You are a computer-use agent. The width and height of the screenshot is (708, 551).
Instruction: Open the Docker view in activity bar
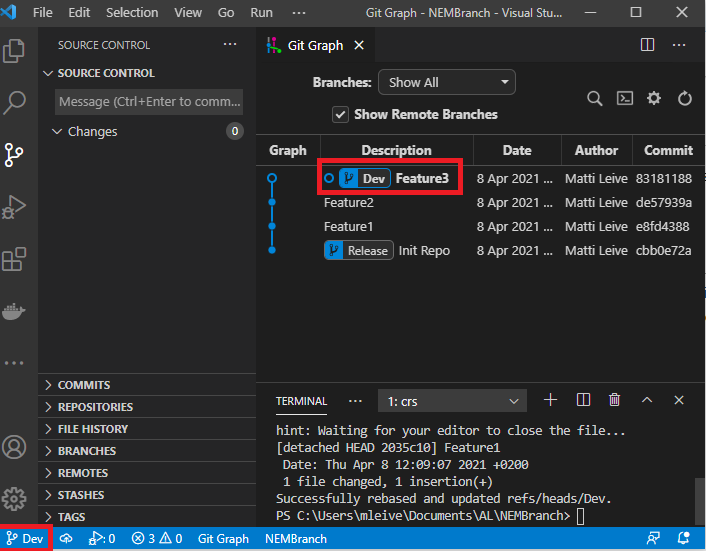(x=14, y=311)
